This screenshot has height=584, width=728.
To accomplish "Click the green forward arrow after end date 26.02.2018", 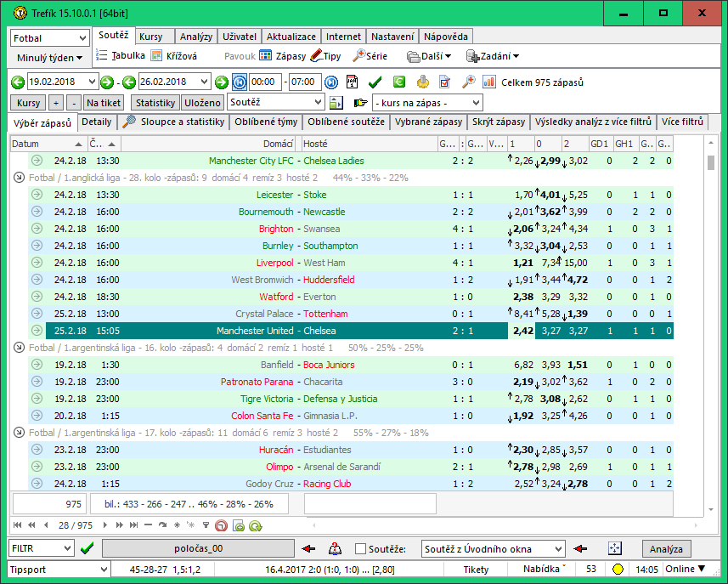I will [222, 82].
